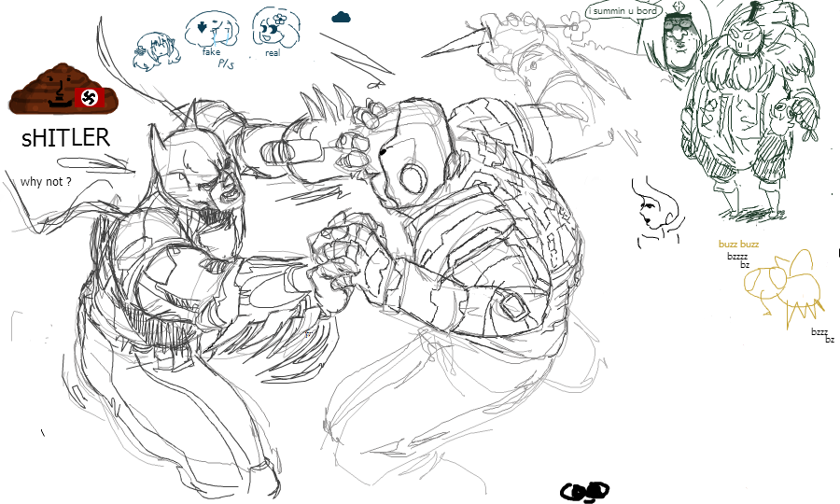Viewport: 840px width, 504px height.
Task: Click the "why not ?" text
Action: (46, 181)
